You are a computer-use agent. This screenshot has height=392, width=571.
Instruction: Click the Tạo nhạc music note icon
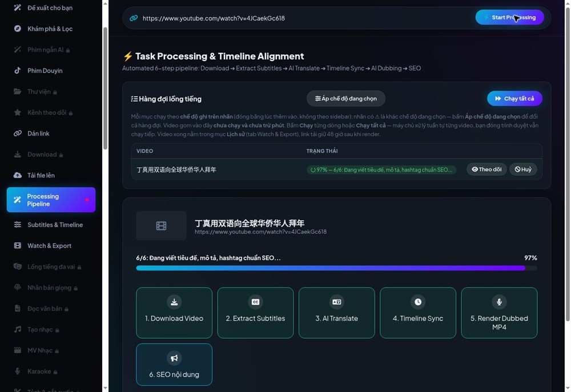(18, 329)
